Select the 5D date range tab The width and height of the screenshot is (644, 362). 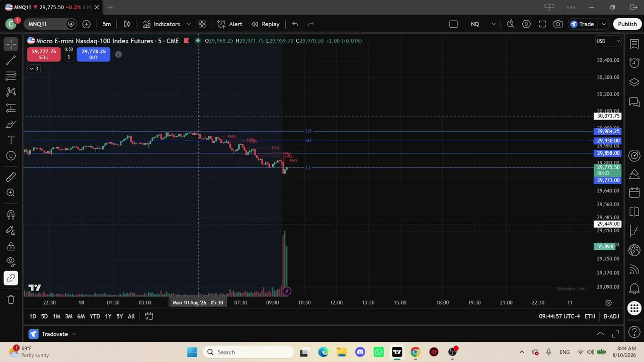tap(44, 316)
